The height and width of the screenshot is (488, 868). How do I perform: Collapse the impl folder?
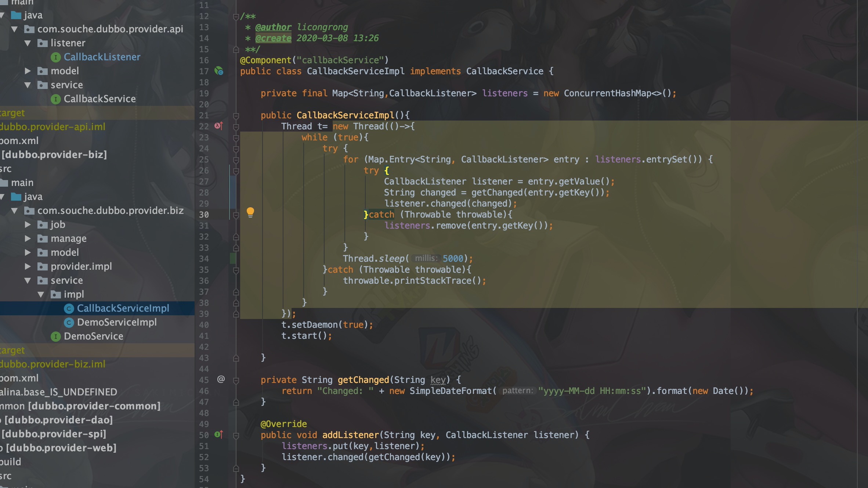click(41, 294)
